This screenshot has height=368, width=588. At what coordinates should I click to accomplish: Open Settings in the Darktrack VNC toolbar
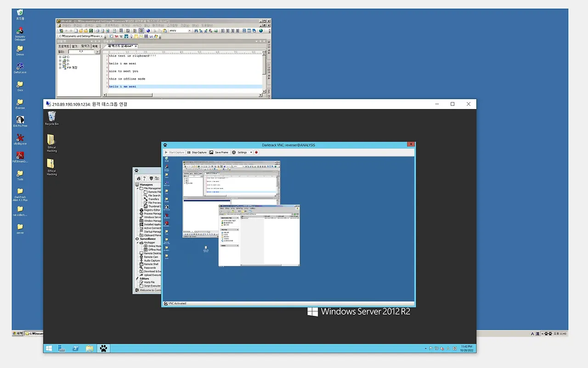(240, 152)
